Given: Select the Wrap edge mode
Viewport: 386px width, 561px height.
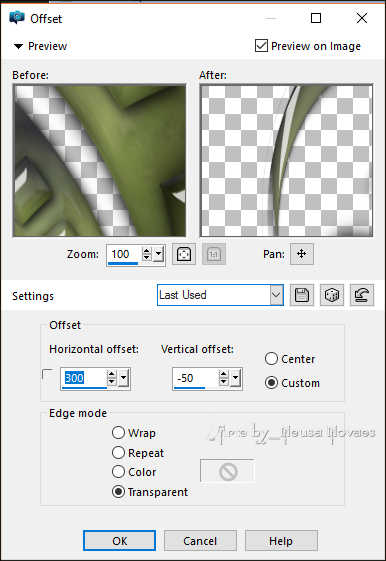Looking at the screenshot, I should click(118, 433).
